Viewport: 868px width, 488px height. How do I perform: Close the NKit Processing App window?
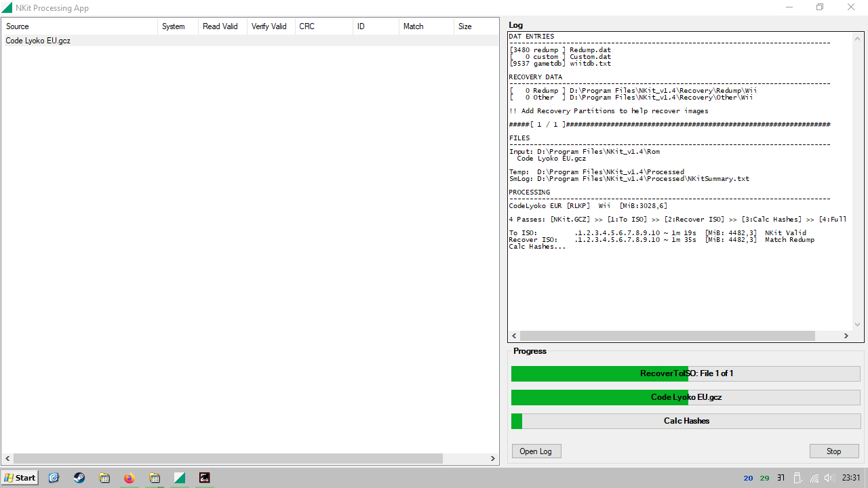pos(851,7)
